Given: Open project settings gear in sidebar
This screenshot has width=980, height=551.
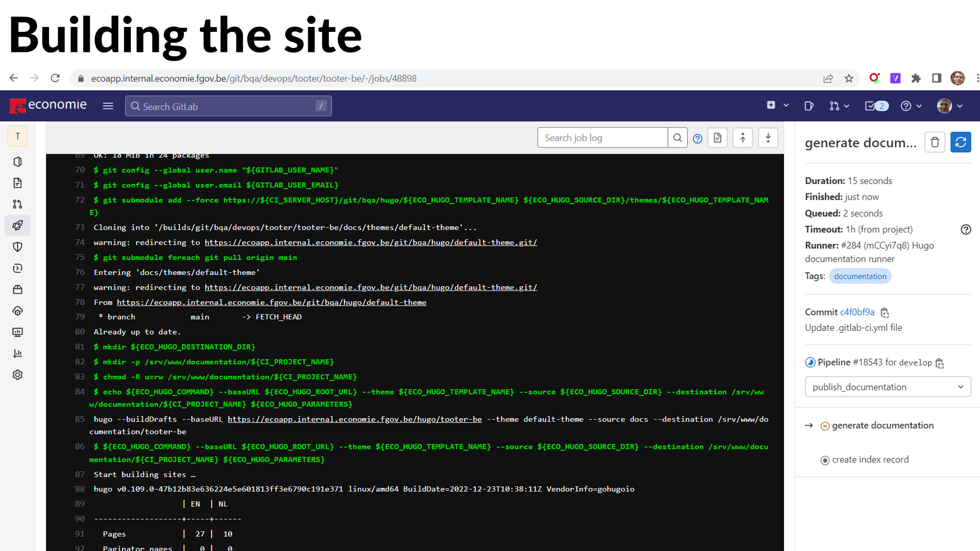Looking at the screenshot, I should click(x=18, y=375).
